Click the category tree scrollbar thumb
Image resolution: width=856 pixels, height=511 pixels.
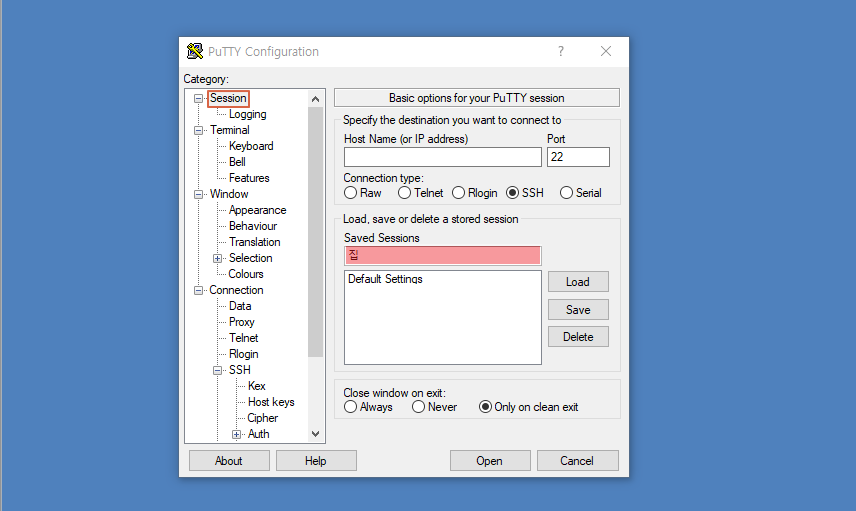pos(316,232)
